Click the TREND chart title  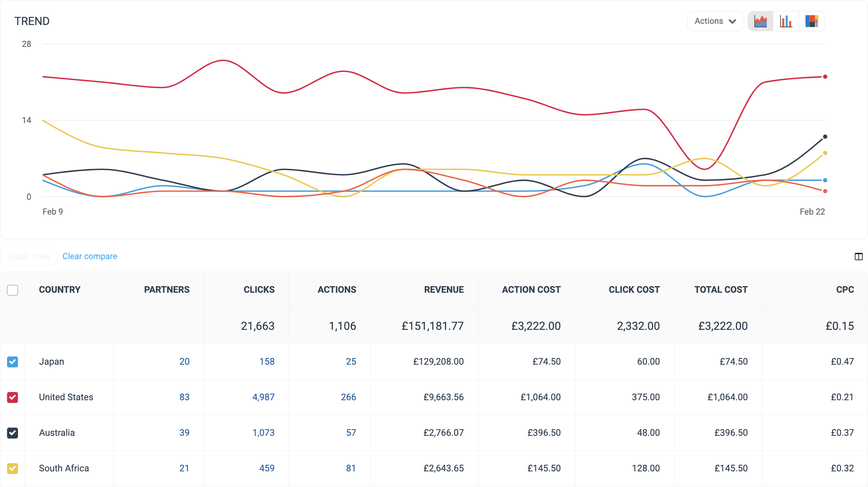(32, 21)
